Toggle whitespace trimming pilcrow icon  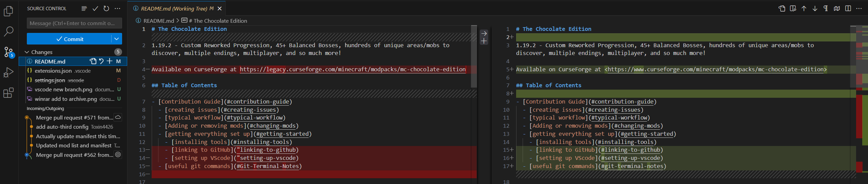point(826,8)
